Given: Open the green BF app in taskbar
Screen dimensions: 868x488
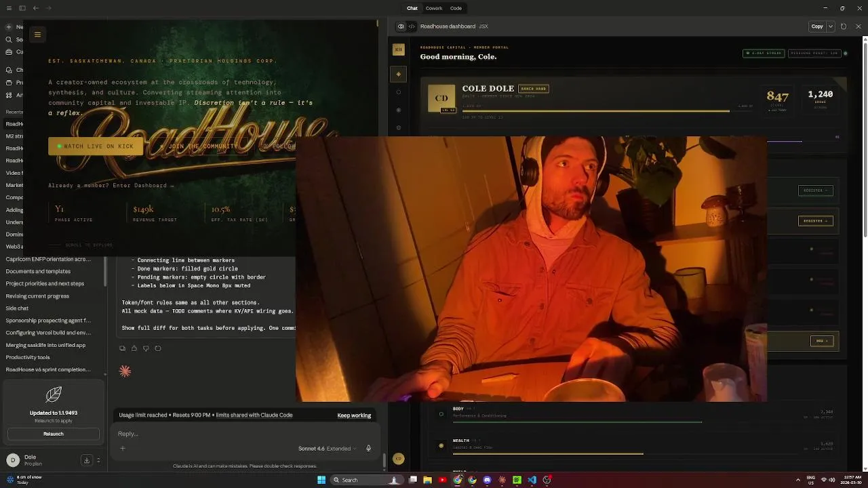Looking at the screenshot, I should [517, 480].
